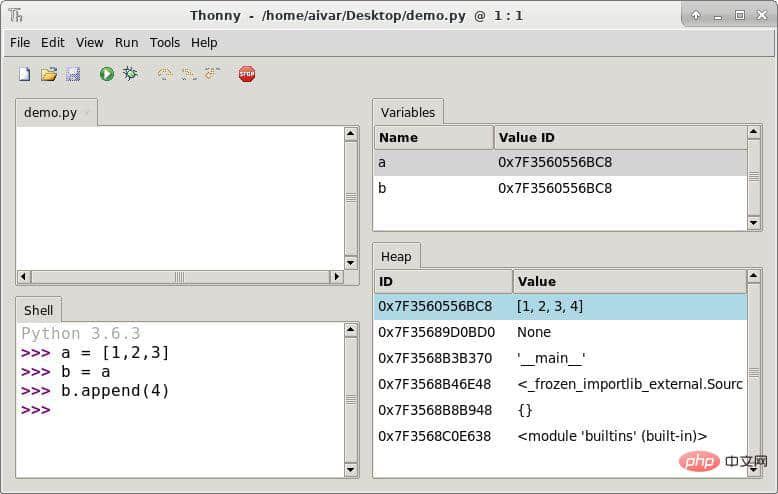The width and height of the screenshot is (778, 494).
Task: Open the Edit menu
Action: point(53,43)
